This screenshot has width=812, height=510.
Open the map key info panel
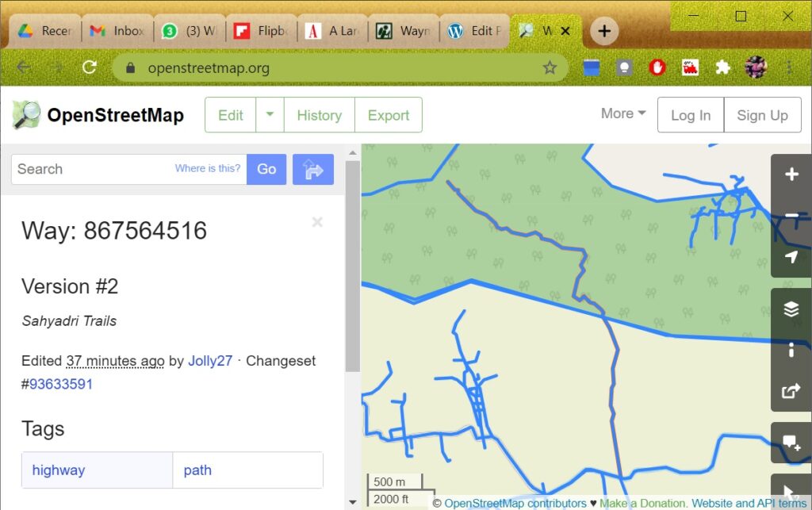pyautogui.click(x=791, y=350)
